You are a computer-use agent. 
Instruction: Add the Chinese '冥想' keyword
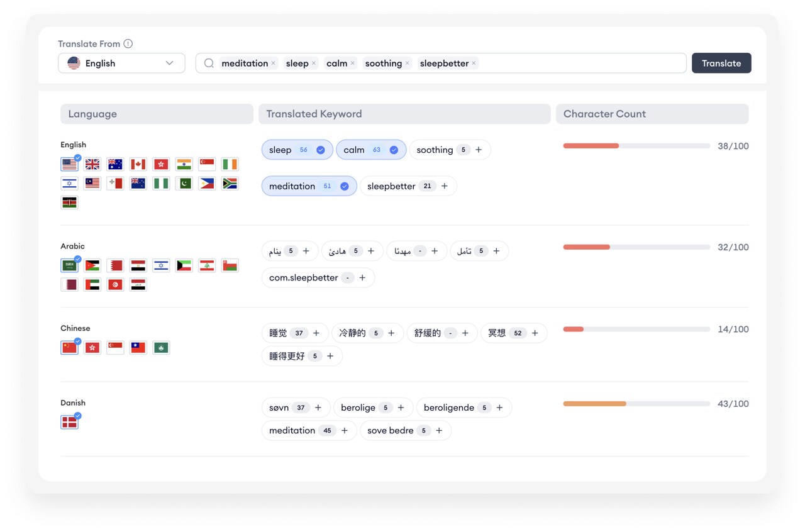pyautogui.click(x=535, y=333)
